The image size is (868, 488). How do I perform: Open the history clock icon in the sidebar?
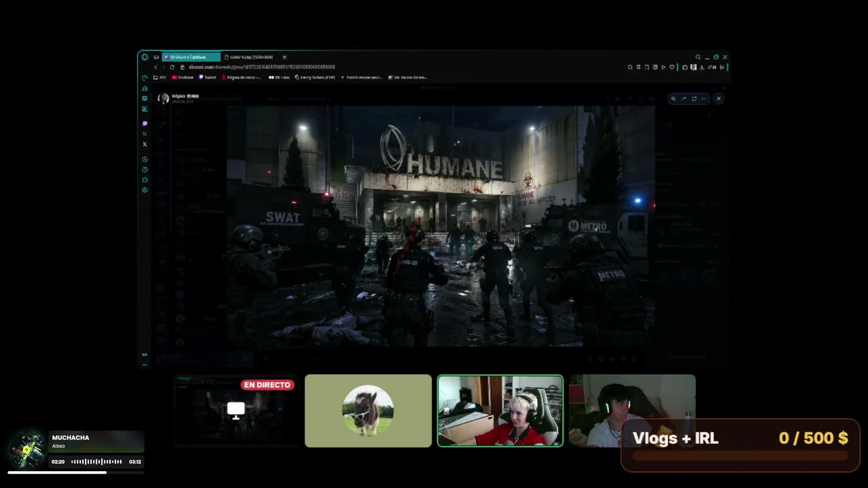(144, 169)
